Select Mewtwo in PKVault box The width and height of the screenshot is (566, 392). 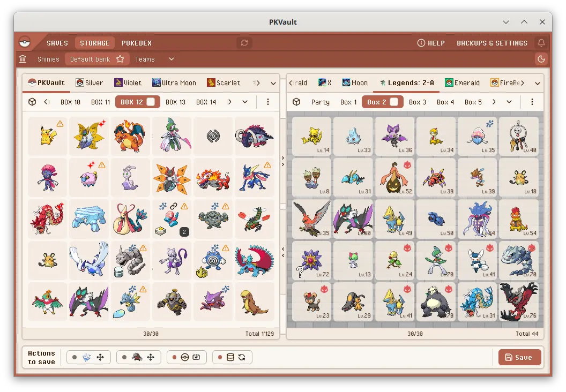click(x=172, y=260)
